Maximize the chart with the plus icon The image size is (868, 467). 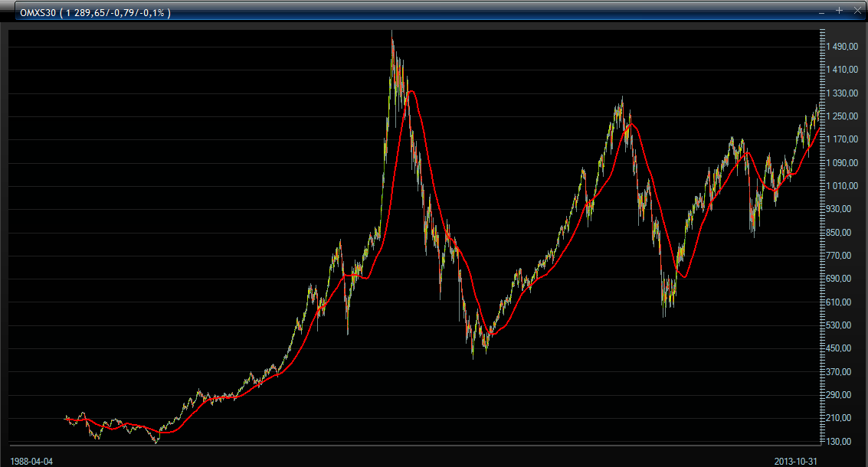click(x=840, y=11)
